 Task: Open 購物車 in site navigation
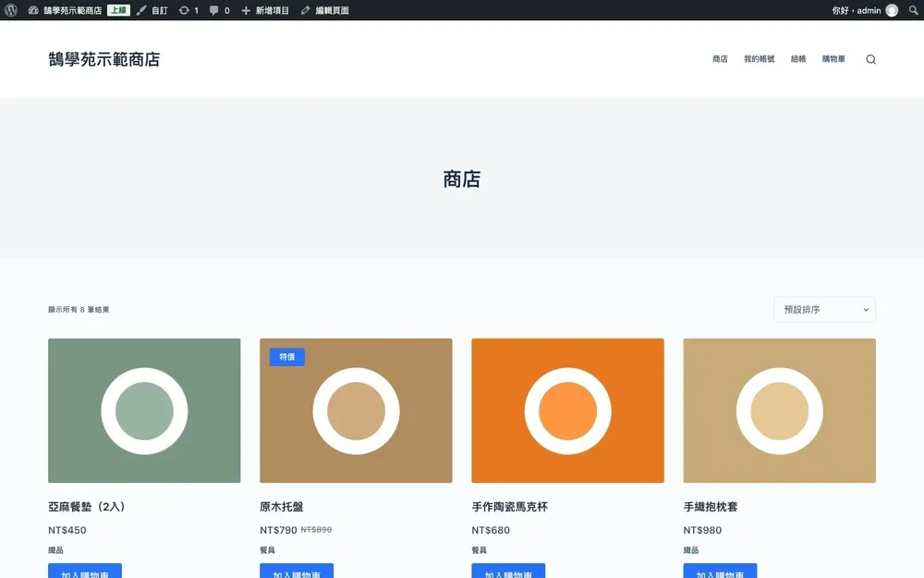pos(833,59)
